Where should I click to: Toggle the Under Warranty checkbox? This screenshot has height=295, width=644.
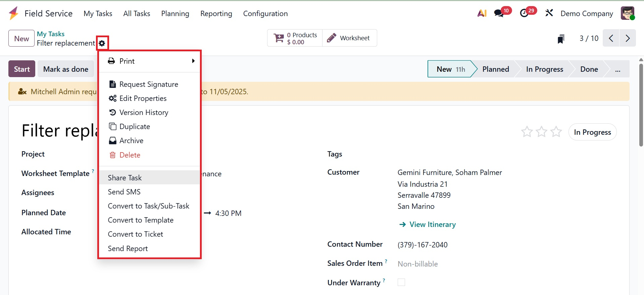[x=401, y=282]
